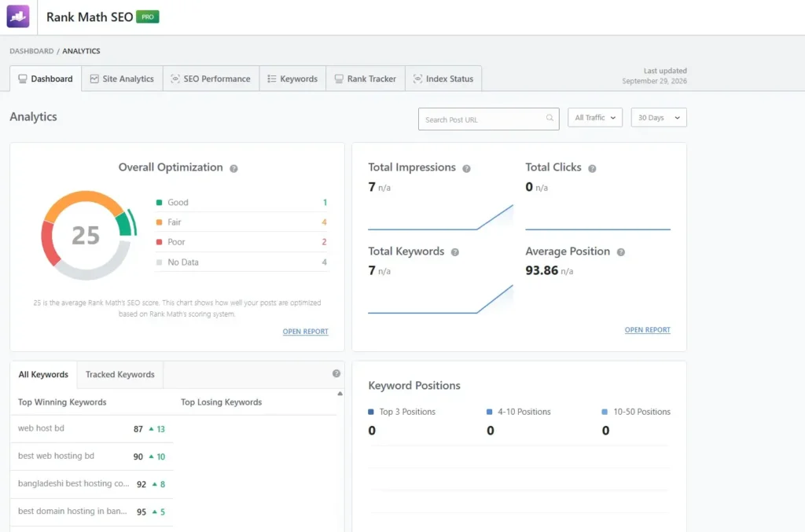Viewport: 805px width, 532px height.
Task: Open the Keywords tab
Action: [292, 79]
